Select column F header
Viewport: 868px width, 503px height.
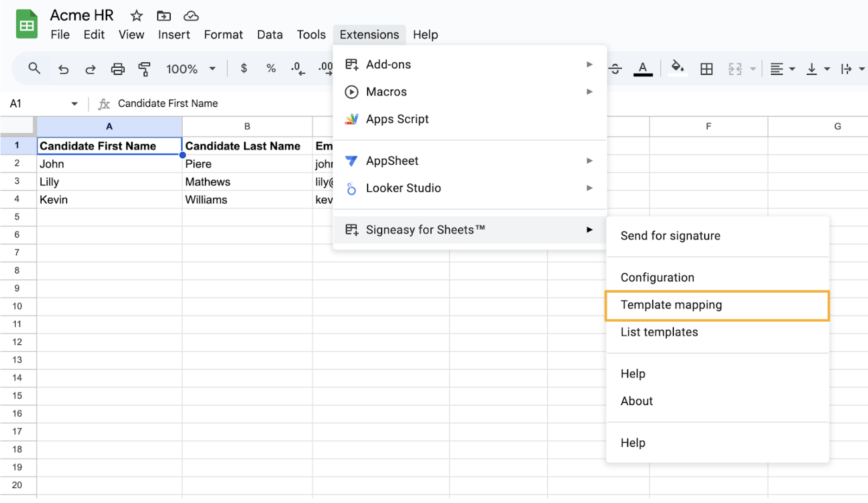click(708, 126)
